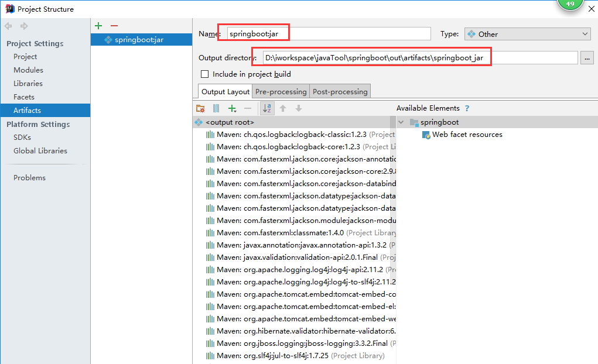Click the back navigation arrow
The width and height of the screenshot is (598, 364).
[x=8, y=26]
